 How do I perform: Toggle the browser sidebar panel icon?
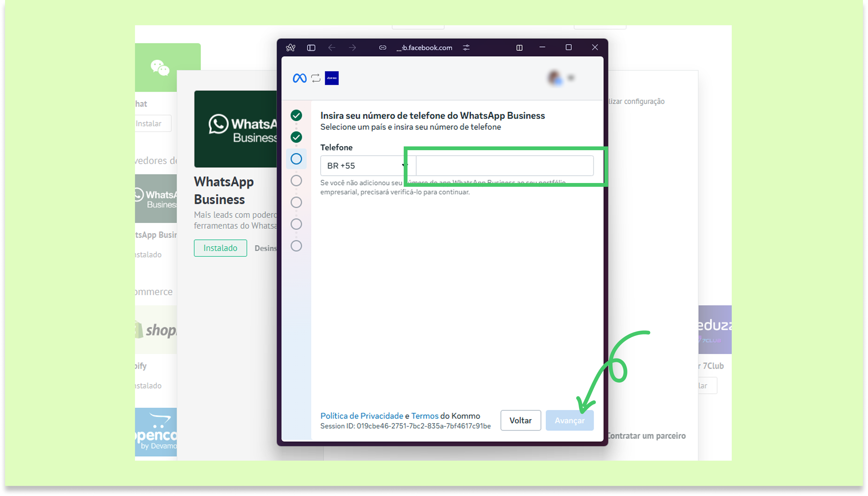[x=311, y=48]
